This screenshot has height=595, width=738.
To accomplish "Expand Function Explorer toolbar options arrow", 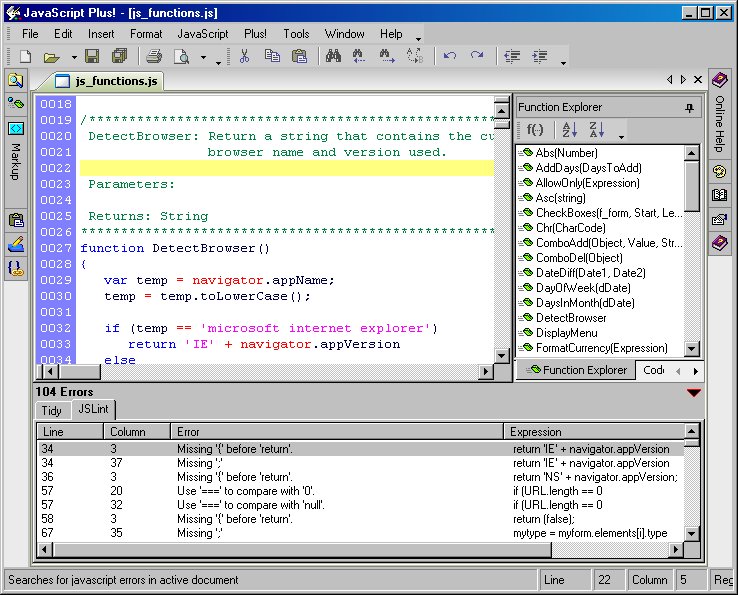I will click(621, 135).
